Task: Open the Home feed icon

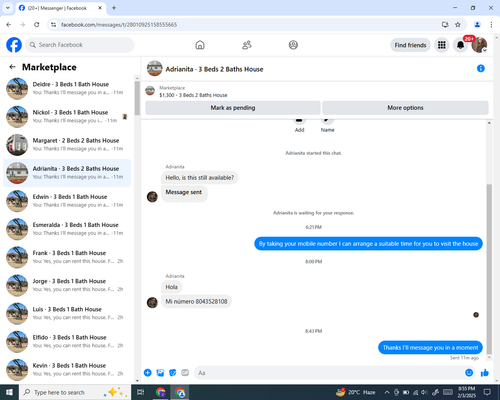Action: [200, 45]
